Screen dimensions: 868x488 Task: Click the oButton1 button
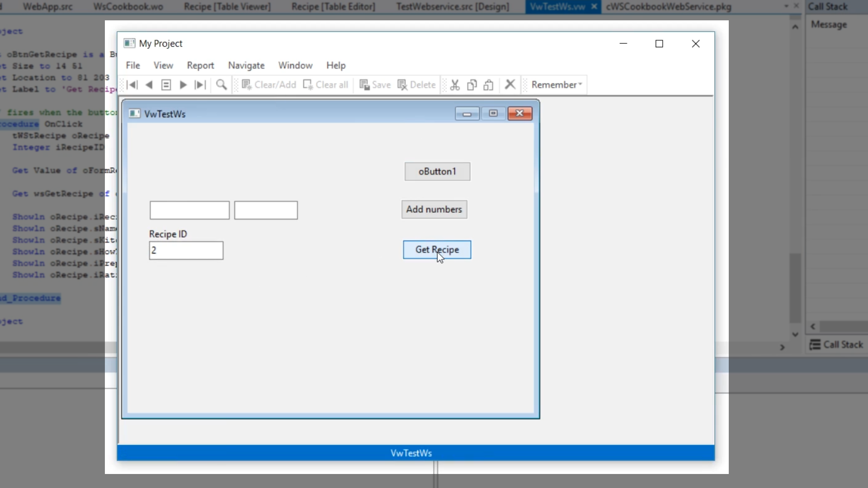[x=437, y=172]
